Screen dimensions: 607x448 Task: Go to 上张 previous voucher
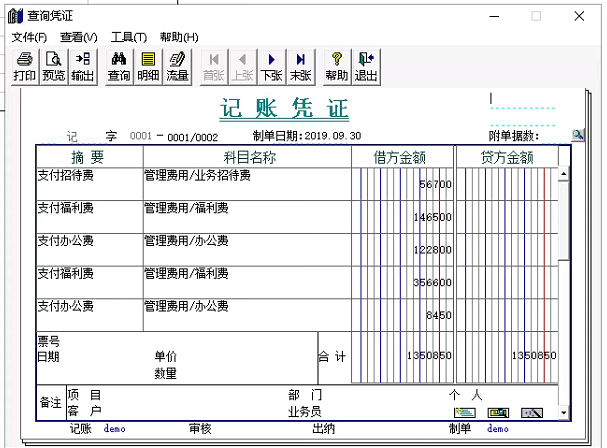point(243,67)
